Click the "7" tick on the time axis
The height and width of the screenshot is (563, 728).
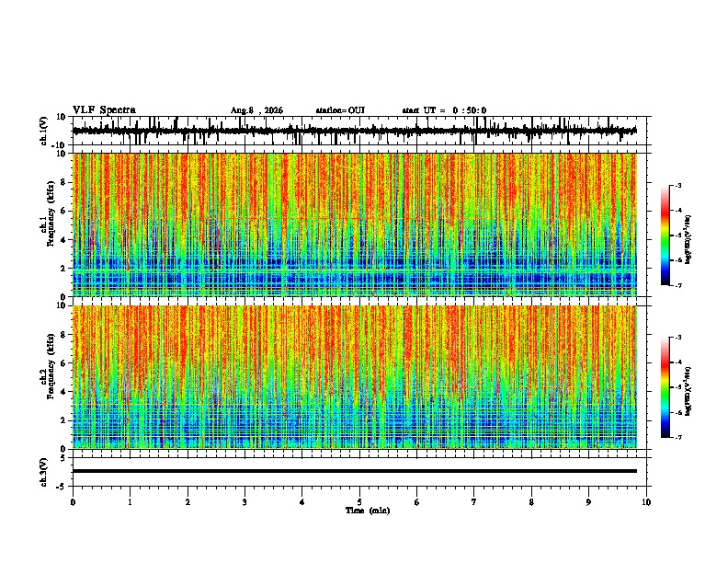click(x=474, y=502)
